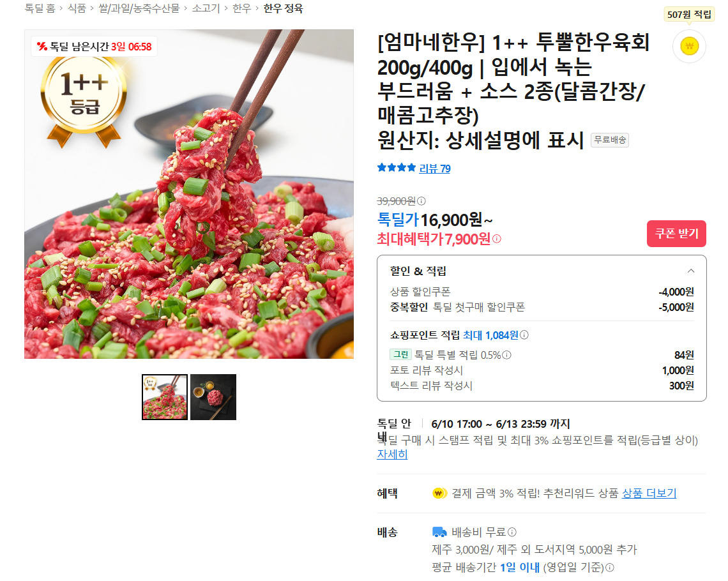Click the main yukhoe product image
The image size is (728, 581).
point(189,194)
